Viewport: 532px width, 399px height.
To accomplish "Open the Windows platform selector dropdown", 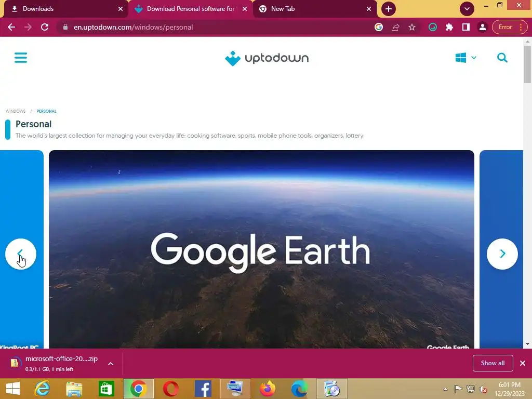I will tap(466, 58).
